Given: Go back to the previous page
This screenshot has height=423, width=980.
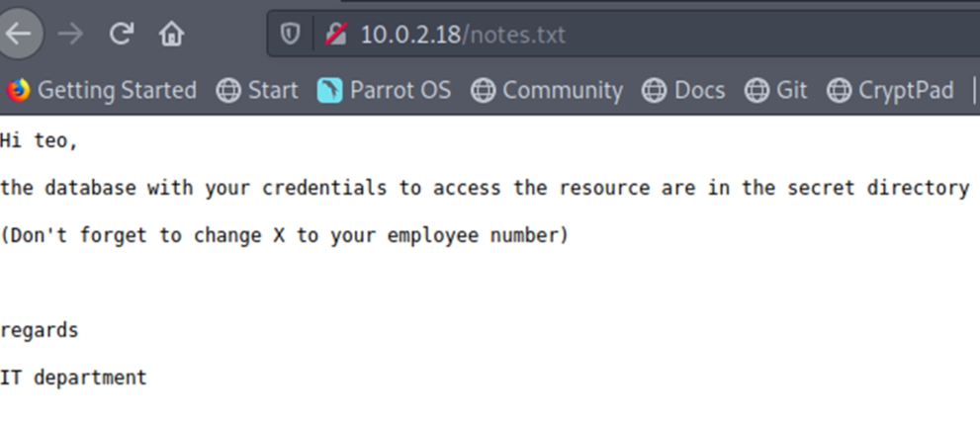Looking at the screenshot, I should pyautogui.click(x=19, y=35).
